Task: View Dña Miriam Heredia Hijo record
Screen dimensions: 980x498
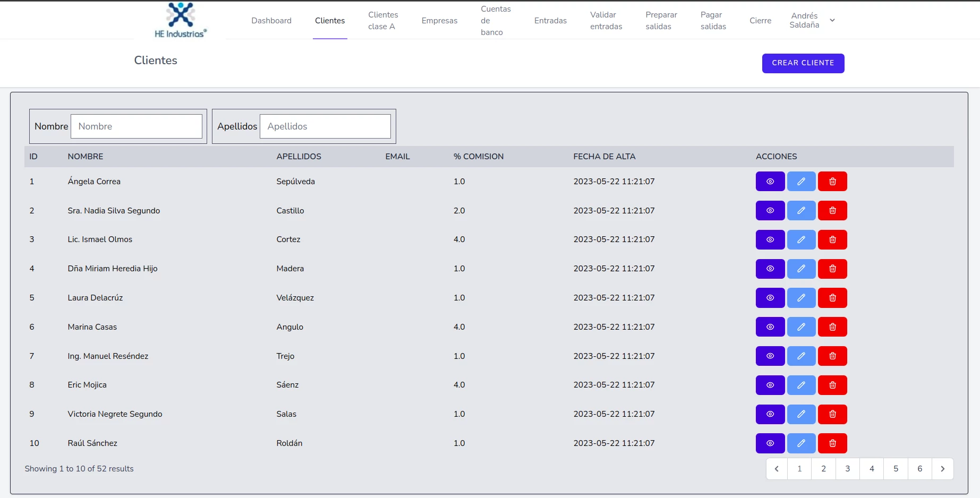Action: (x=770, y=269)
